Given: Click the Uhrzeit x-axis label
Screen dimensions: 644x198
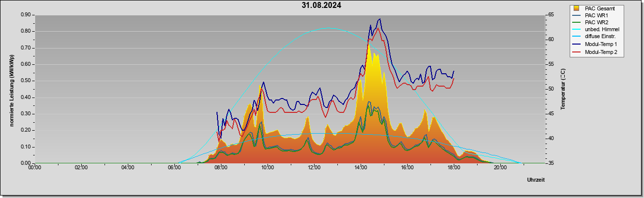Looking at the screenshot, I should click(x=536, y=180).
